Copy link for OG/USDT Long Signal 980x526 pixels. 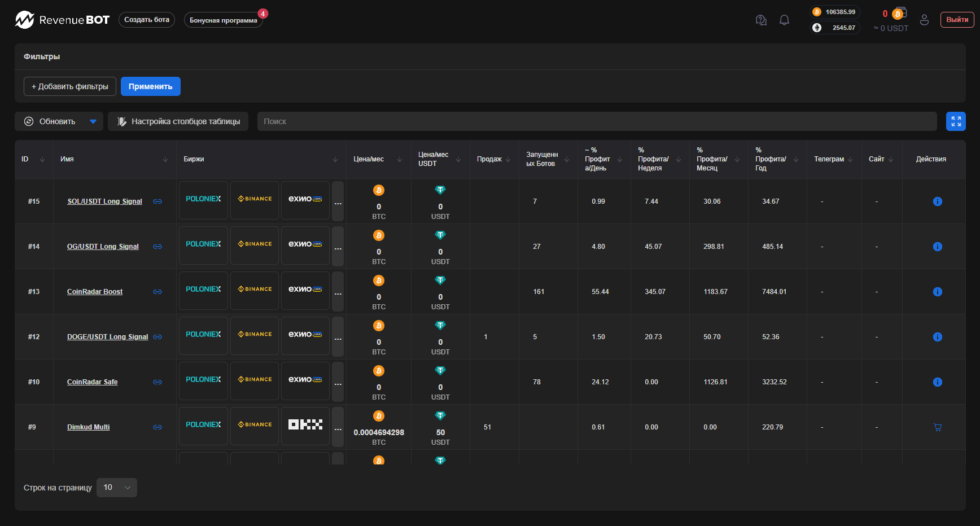click(158, 247)
